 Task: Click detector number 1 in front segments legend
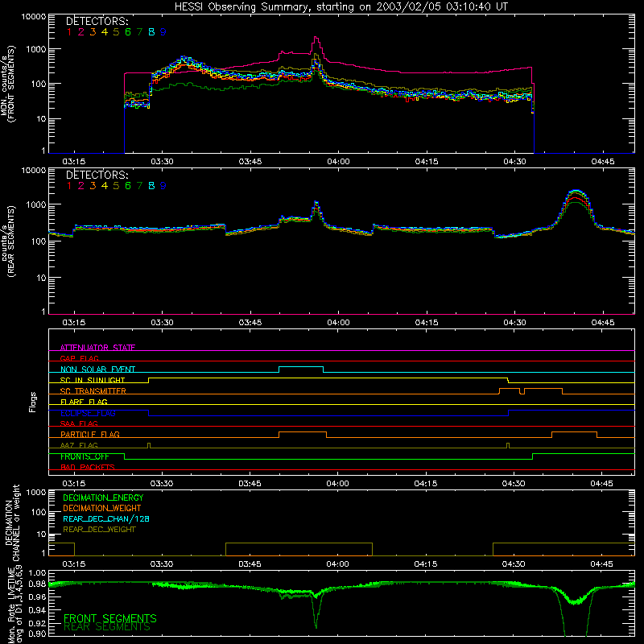(x=69, y=32)
